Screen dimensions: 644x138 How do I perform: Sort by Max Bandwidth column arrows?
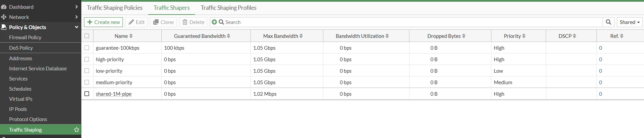(301, 36)
